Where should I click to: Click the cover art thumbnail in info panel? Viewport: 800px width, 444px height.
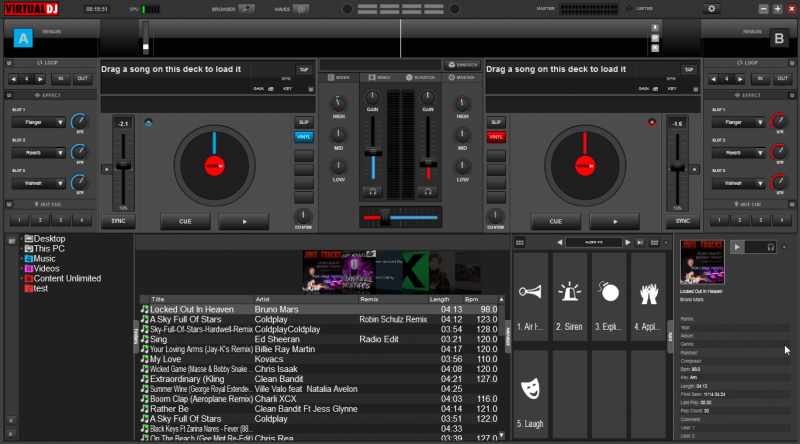point(702,262)
